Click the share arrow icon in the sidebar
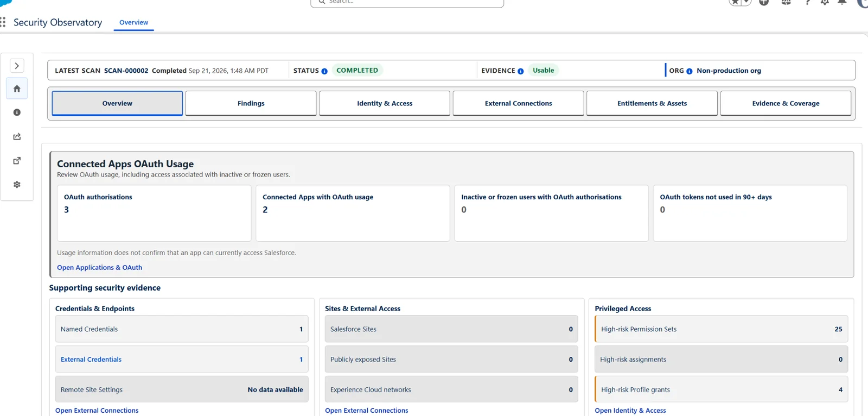Image resolution: width=868 pixels, height=416 pixels. coord(17,136)
